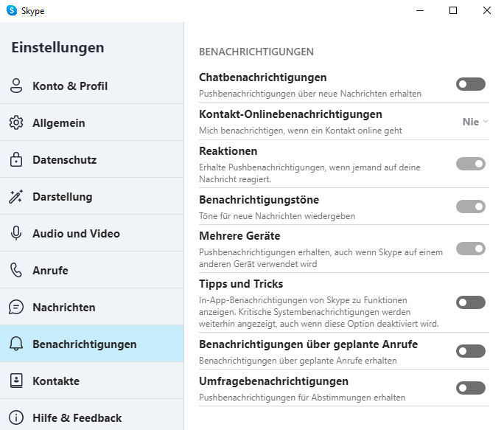Click the Skype logo in title bar
The image size is (504, 430).
coord(12,10)
